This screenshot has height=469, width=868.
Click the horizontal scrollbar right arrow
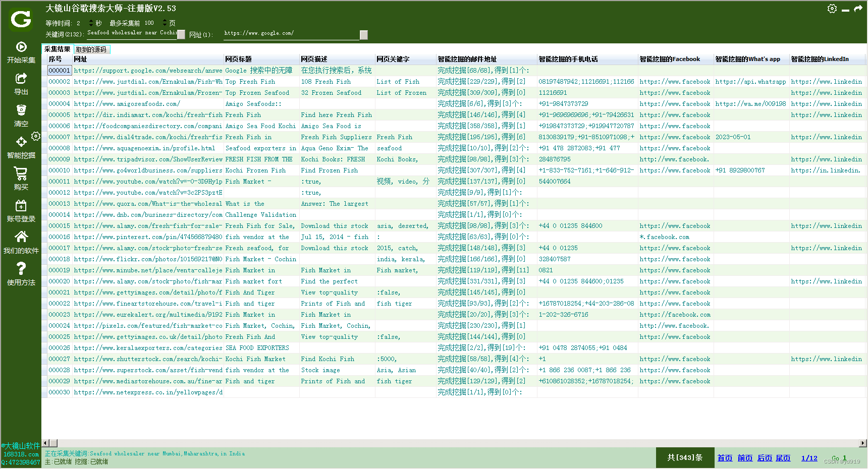862,443
